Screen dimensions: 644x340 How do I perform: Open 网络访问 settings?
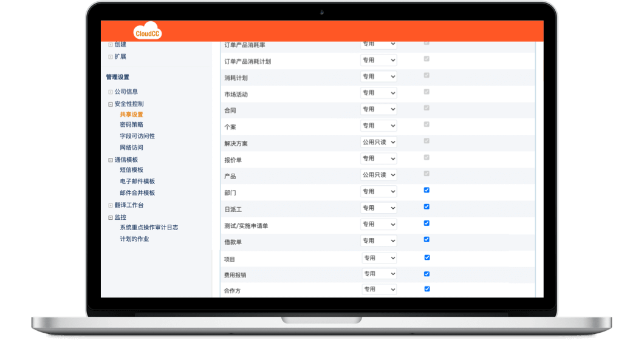pyautogui.click(x=131, y=148)
